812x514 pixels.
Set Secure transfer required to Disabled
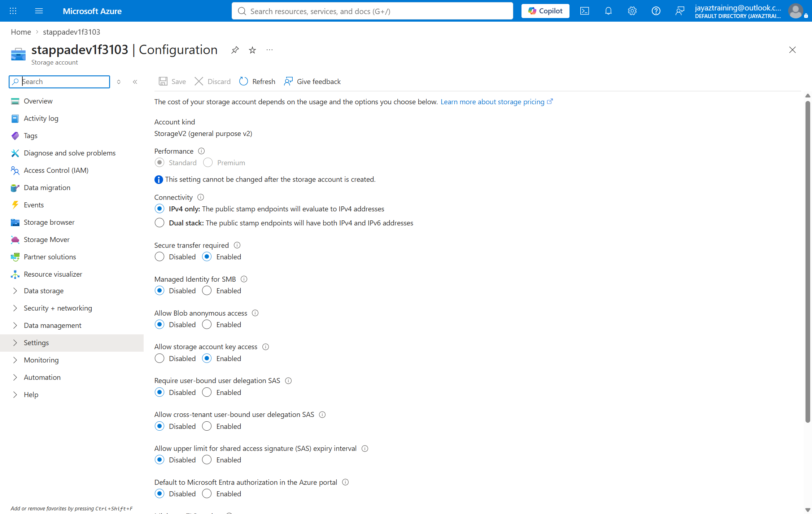[160, 257]
